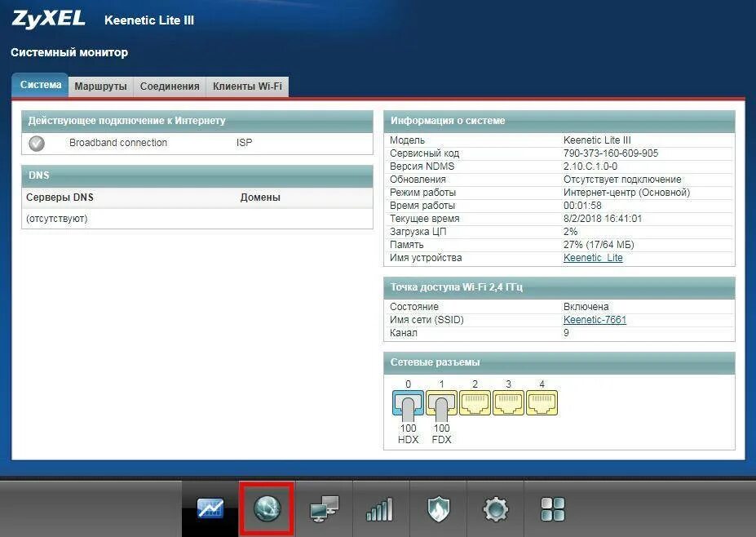Switch to the Маршруты tab
This screenshot has width=756, height=537.
tap(101, 87)
